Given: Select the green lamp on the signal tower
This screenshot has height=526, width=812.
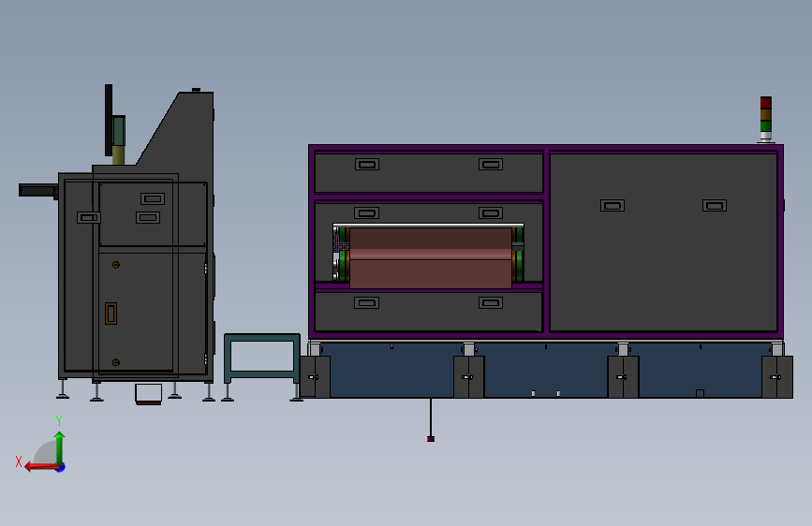Looking at the screenshot, I should click(x=766, y=126).
